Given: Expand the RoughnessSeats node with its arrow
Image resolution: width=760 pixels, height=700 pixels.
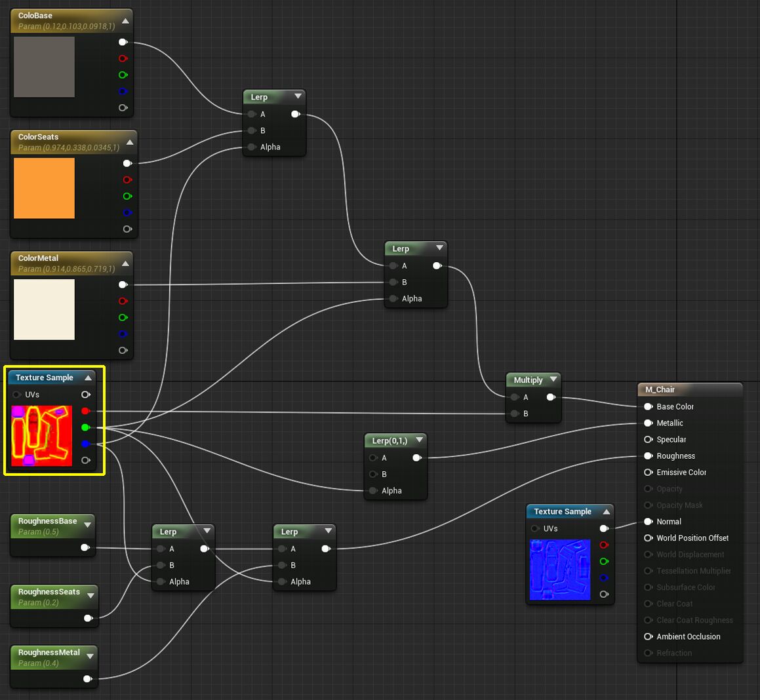Looking at the screenshot, I should (90, 596).
